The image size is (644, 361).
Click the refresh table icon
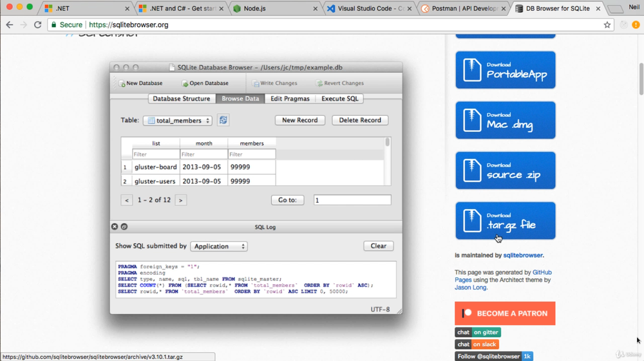point(223,120)
